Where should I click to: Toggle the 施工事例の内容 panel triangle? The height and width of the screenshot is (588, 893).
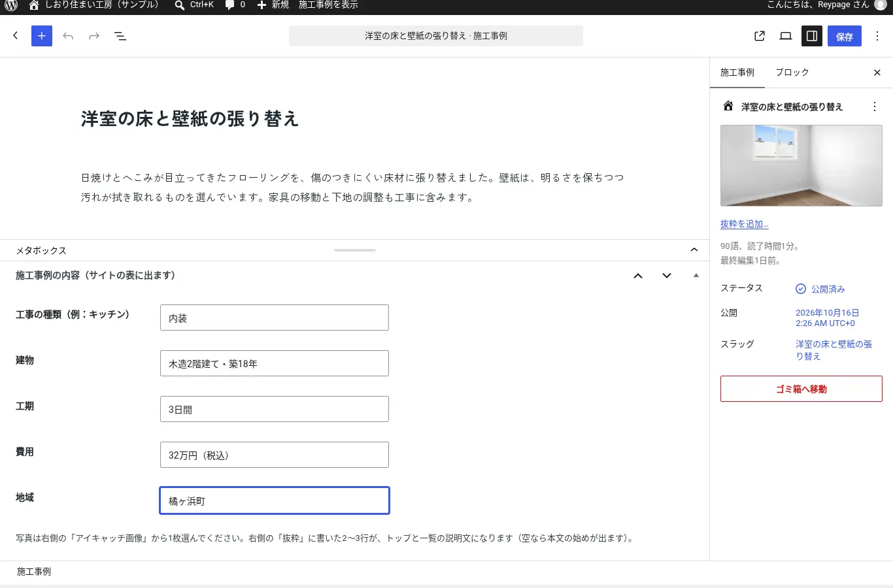tap(696, 276)
